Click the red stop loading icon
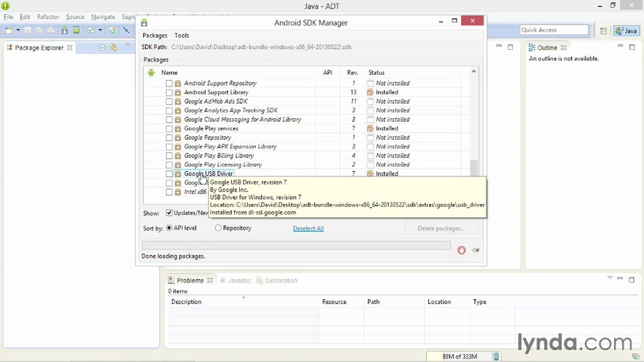This screenshot has height=362, width=644. click(461, 250)
